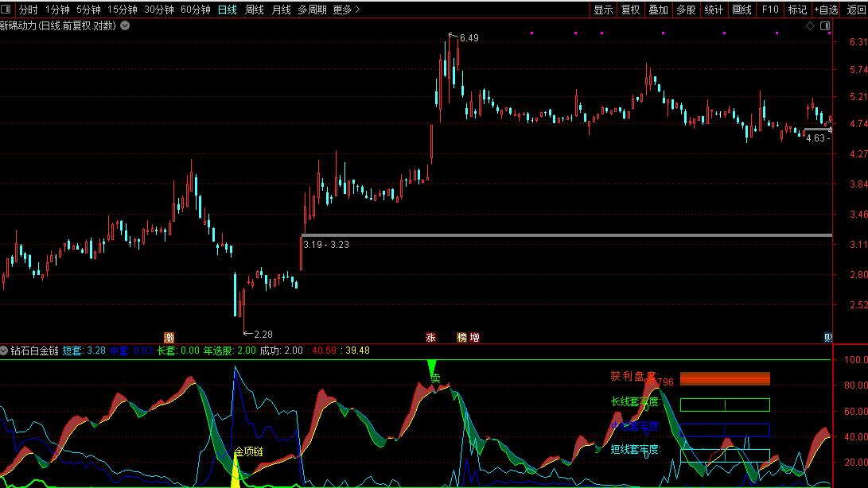The height and width of the screenshot is (488, 868).
Task: Select the 日线 daily chart tab
Action: tap(228, 10)
